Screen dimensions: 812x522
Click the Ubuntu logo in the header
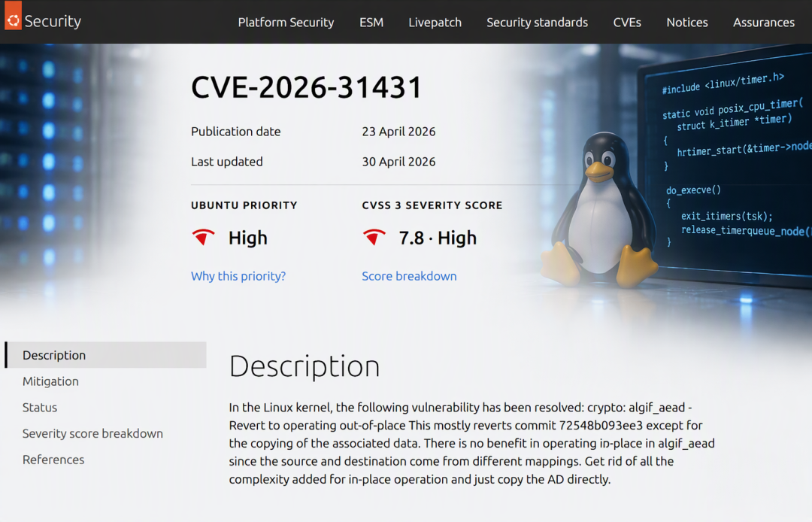point(13,16)
